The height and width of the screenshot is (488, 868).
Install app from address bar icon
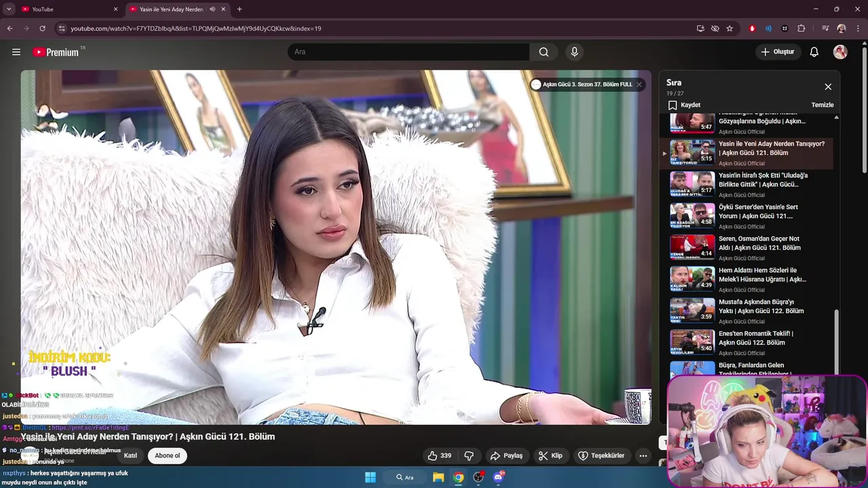(701, 28)
